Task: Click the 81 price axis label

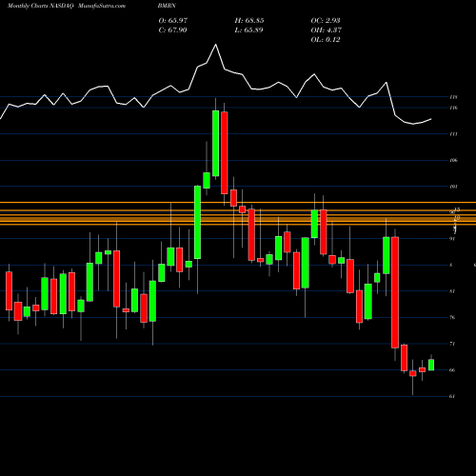Action: pyautogui.click(x=452, y=291)
